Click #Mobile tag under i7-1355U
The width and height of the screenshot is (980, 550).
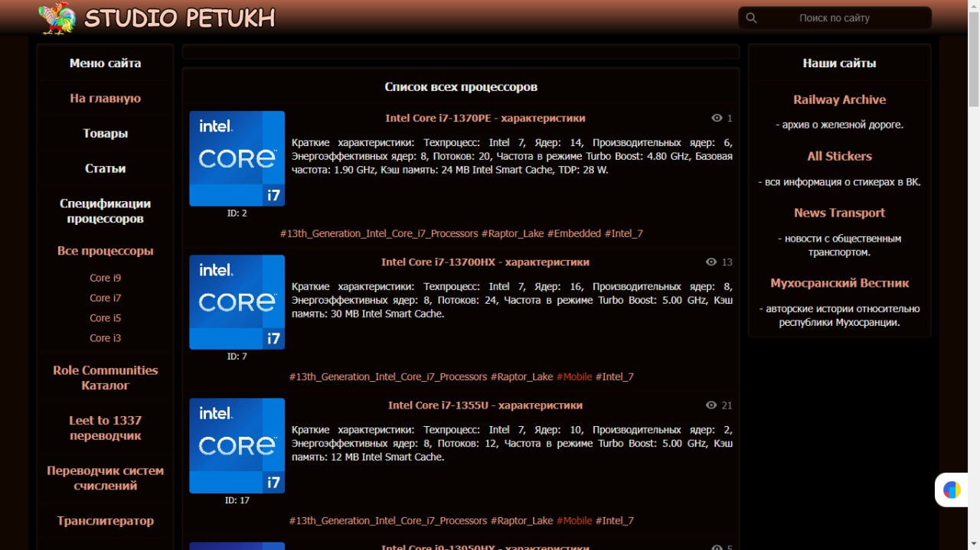(574, 520)
